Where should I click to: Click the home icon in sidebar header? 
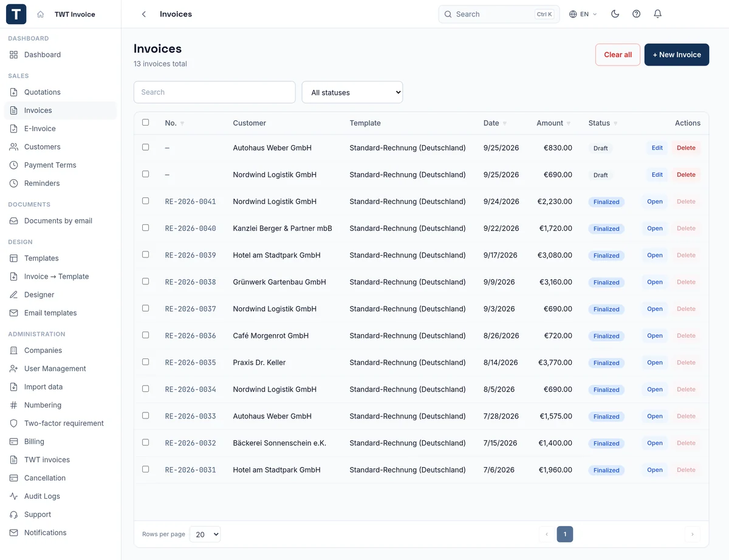pos(41,14)
